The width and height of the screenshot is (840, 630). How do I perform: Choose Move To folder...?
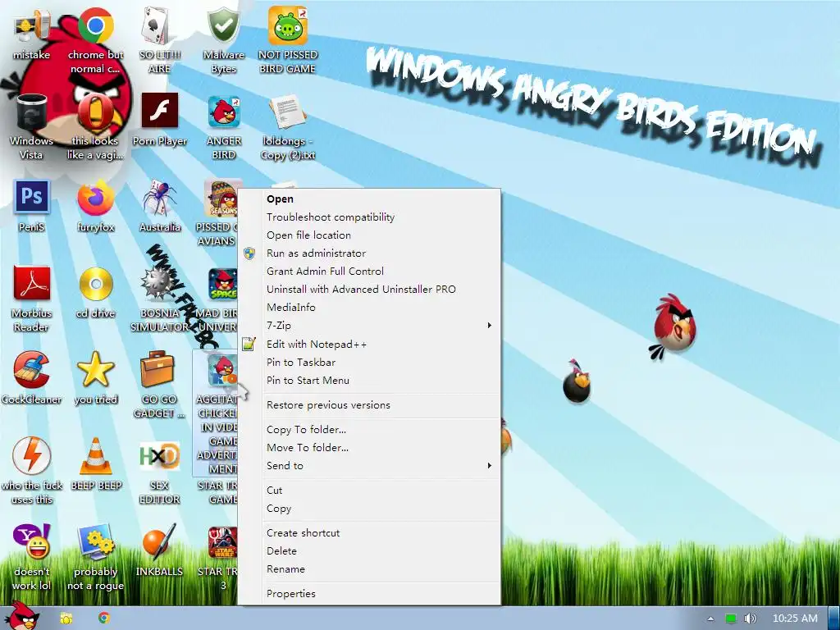[x=369, y=448]
